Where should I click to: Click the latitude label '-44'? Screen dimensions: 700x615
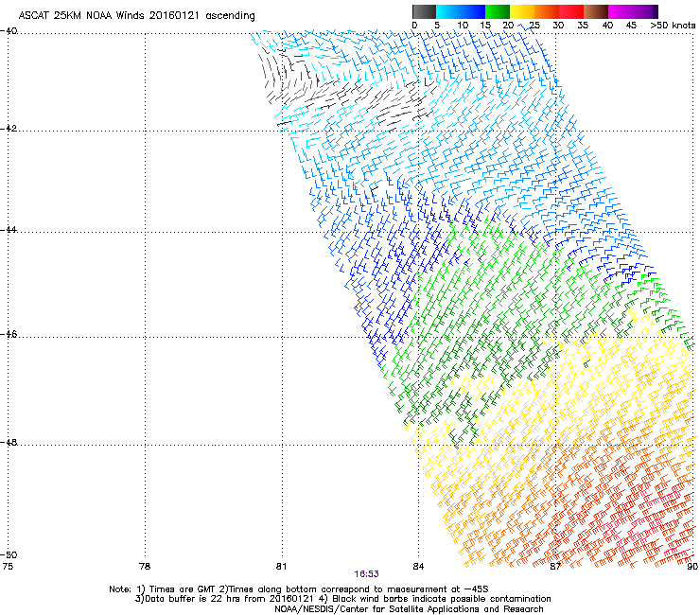9,230
